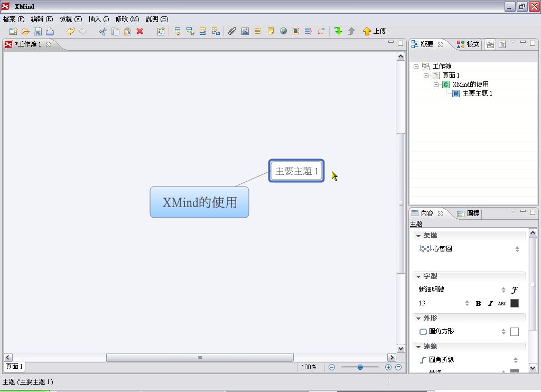Insert a hyperlink via the globe icon
Screen dimensions: 541x392
click(x=283, y=31)
